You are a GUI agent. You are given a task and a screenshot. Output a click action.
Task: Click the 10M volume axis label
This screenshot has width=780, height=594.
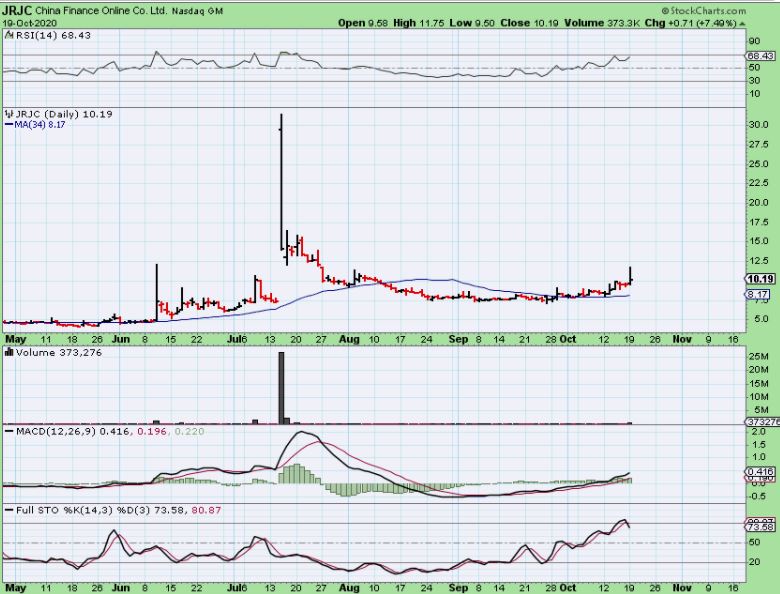click(x=759, y=396)
